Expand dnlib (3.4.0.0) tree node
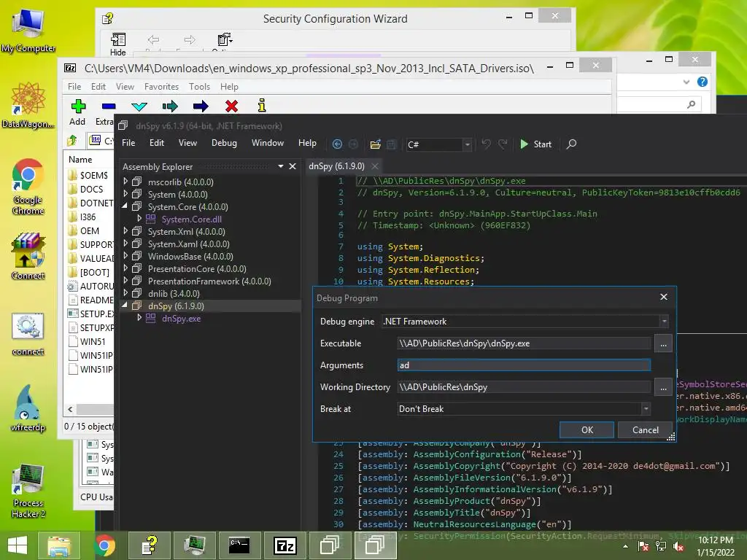Image resolution: width=747 pixels, height=560 pixels. (x=125, y=293)
